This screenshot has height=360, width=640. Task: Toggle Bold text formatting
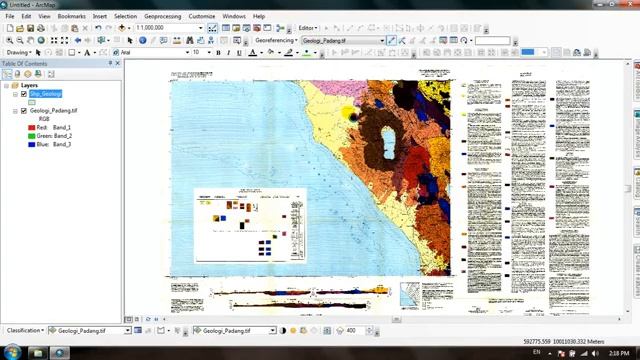(218, 53)
